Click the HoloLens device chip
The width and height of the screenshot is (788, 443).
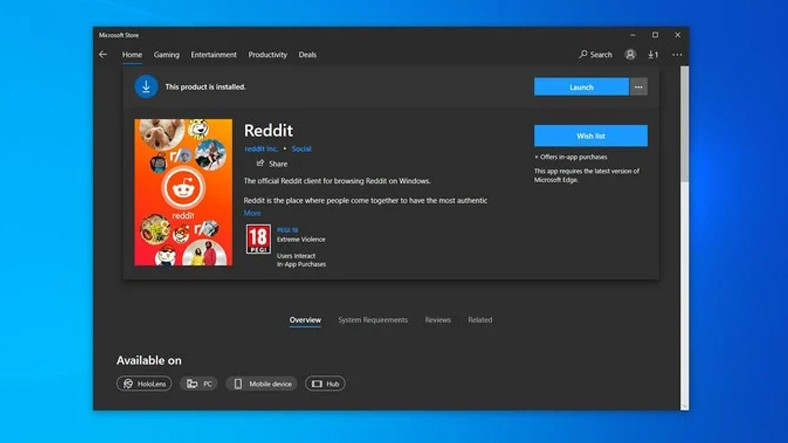tap(144, 384)
